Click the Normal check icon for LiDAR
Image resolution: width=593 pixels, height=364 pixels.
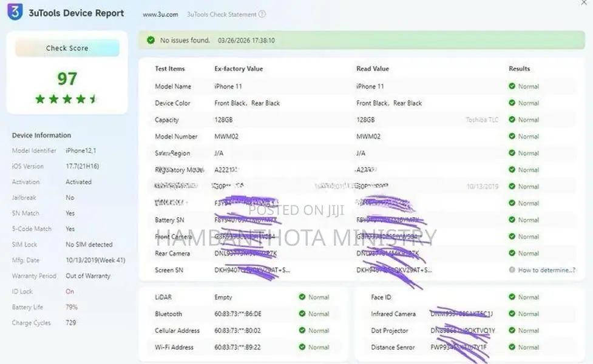click(x=302, y=297)
